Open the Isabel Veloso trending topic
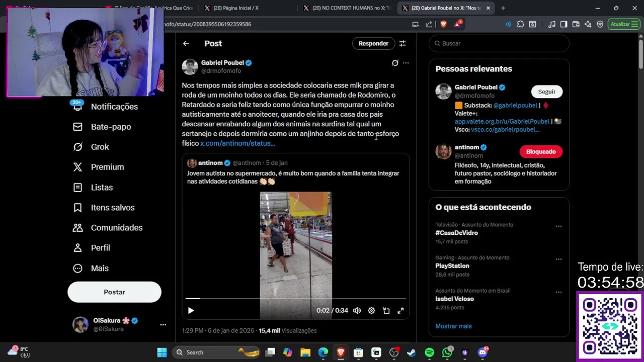This screenshot has width=644, height=362. tap(454, 299)
